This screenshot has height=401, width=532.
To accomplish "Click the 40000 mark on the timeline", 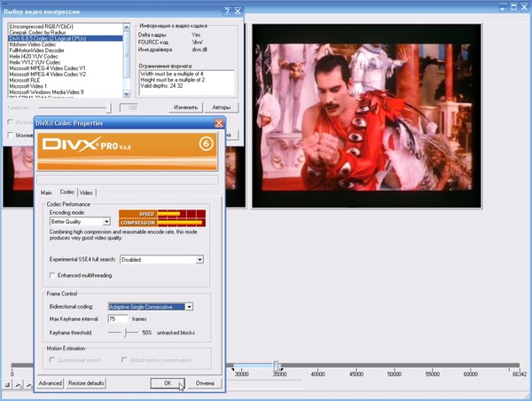I will point(318,374).
